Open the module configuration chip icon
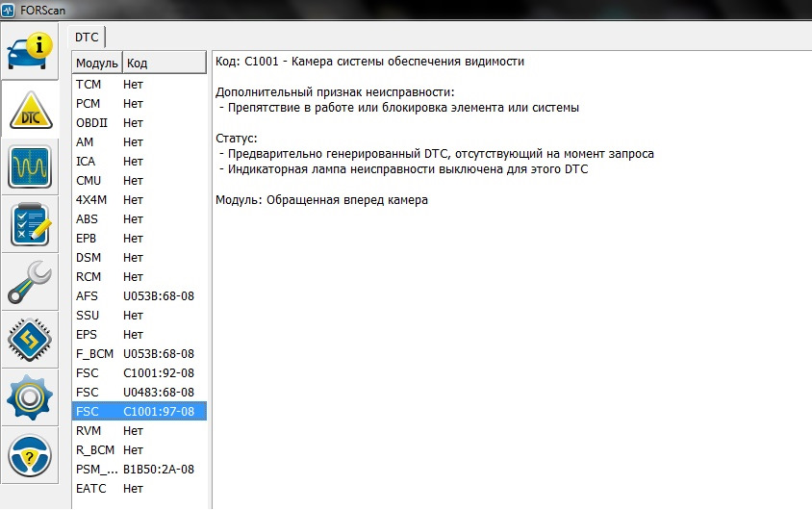 pyautogui.click(x=30, y=340)
